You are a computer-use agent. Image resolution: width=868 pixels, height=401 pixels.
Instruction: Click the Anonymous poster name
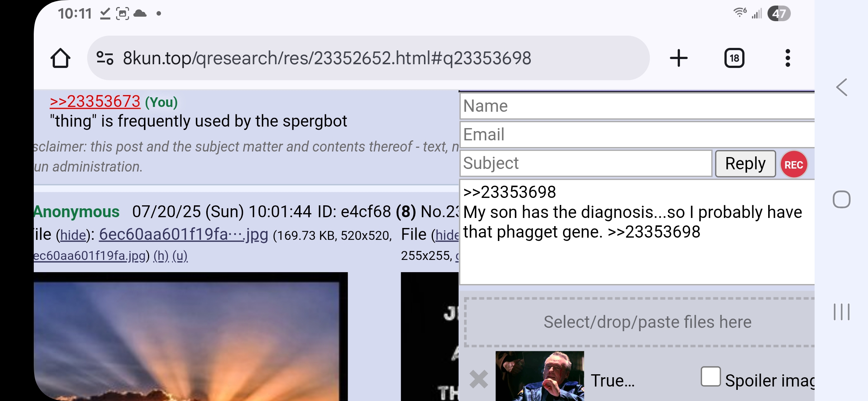[x=76, y=212]
